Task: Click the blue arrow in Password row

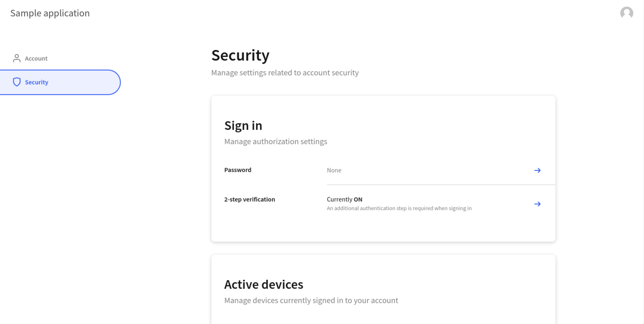Action: [x=537, y=170]
